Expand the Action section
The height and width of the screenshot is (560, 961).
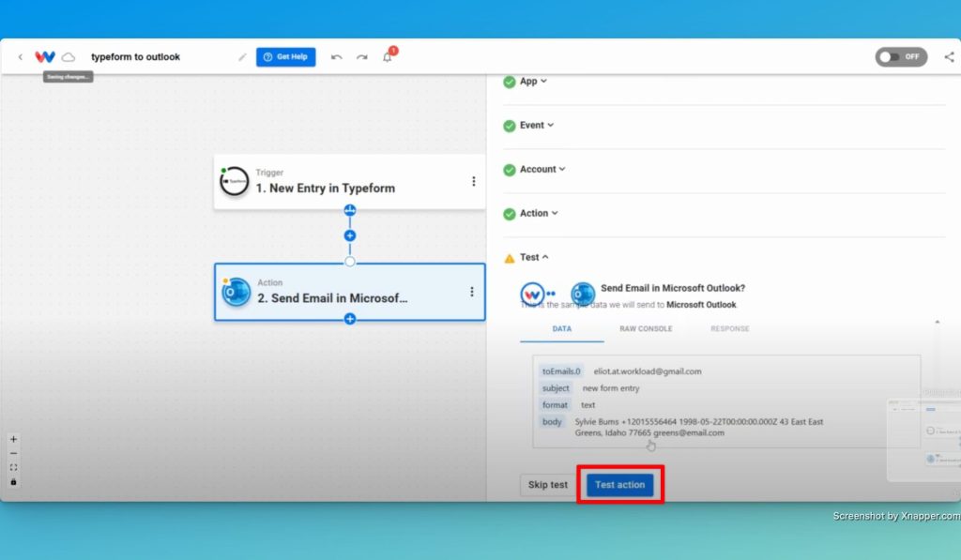[x=539, y=213]
